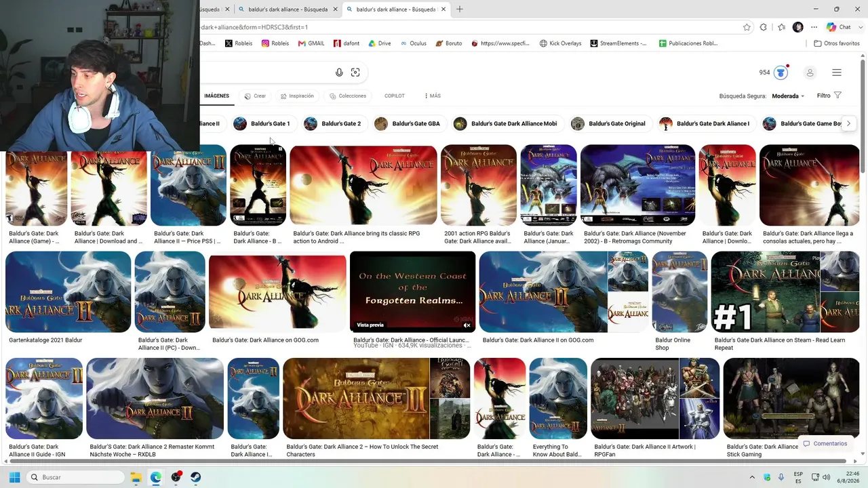The image size is (868, 488).
Task: Open the Filtro options
Action: (x=829, y=96)
